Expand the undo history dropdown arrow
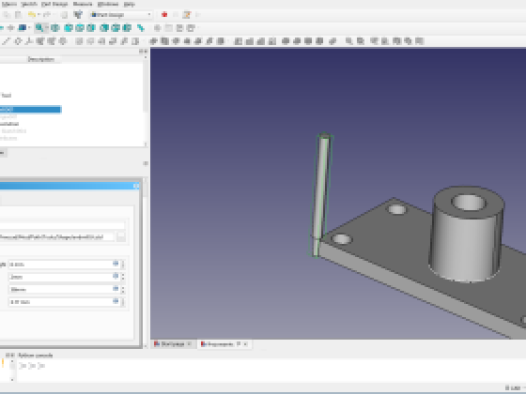This screenshot has width=526, height=394. point(39,15)
